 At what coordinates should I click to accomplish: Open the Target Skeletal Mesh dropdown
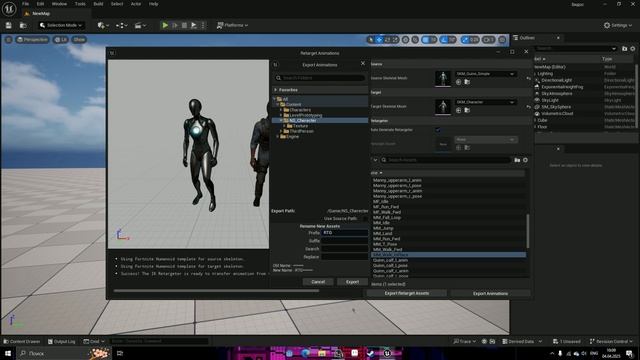coord(485,102)
